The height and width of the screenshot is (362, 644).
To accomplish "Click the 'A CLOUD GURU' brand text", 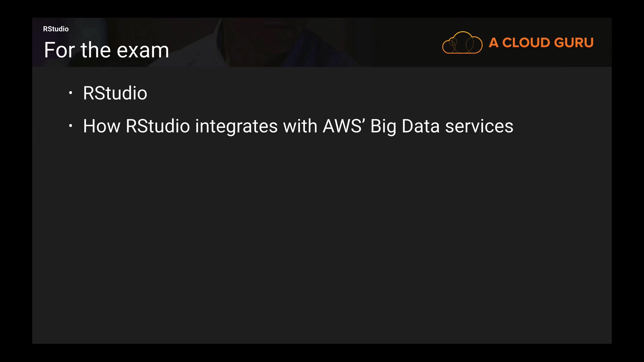I will click(x=541, y=43).
